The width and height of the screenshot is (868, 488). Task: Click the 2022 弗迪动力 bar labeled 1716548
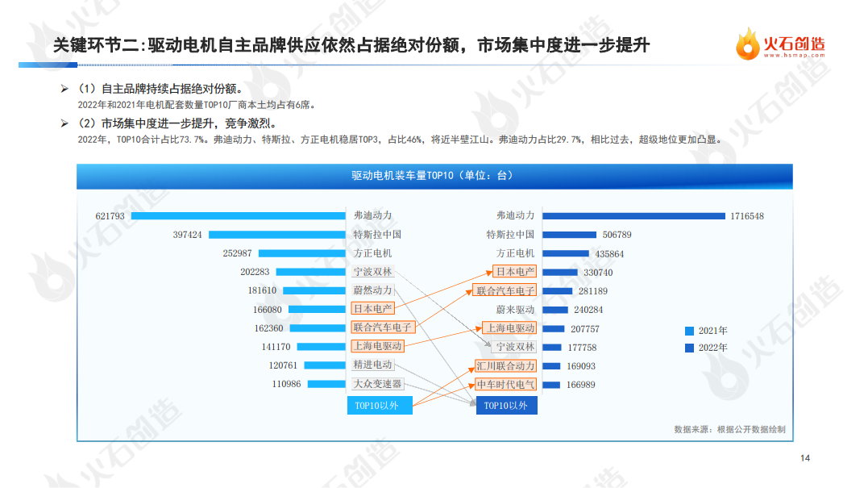[633, 216]
